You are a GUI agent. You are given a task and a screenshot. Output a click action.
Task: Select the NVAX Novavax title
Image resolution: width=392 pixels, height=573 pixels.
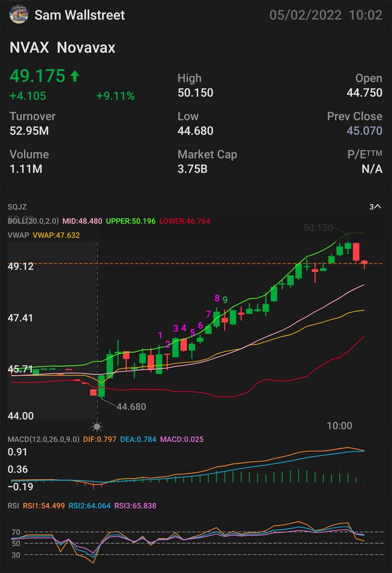[62, 48]
